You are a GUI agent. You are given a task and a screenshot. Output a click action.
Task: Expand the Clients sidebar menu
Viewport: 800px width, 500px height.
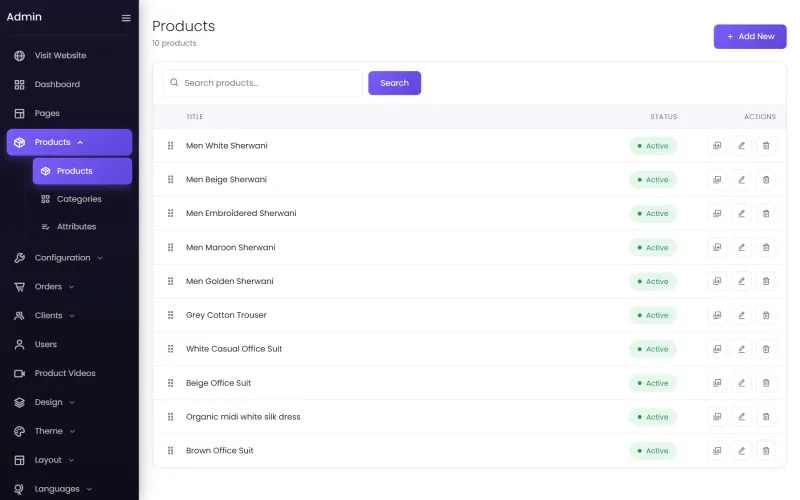(x=69, y=316)
